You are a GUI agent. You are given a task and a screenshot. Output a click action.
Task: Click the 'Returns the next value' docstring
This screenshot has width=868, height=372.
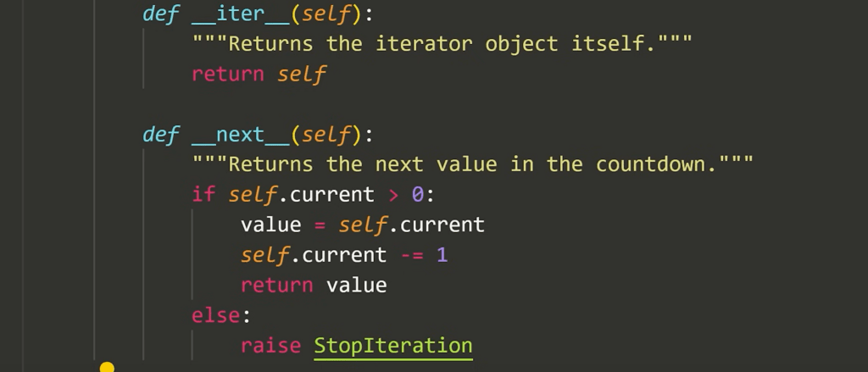(x=472, y=164)
